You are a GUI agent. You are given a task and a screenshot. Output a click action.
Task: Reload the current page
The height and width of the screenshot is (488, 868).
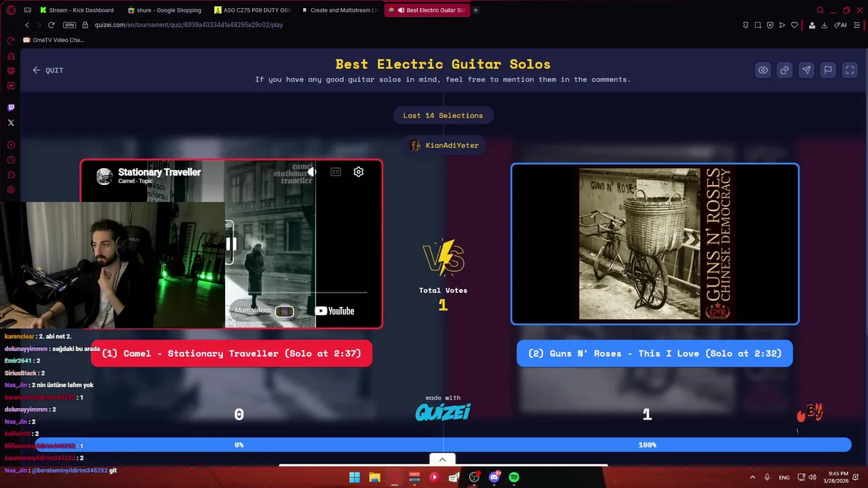tap(51, 25)
